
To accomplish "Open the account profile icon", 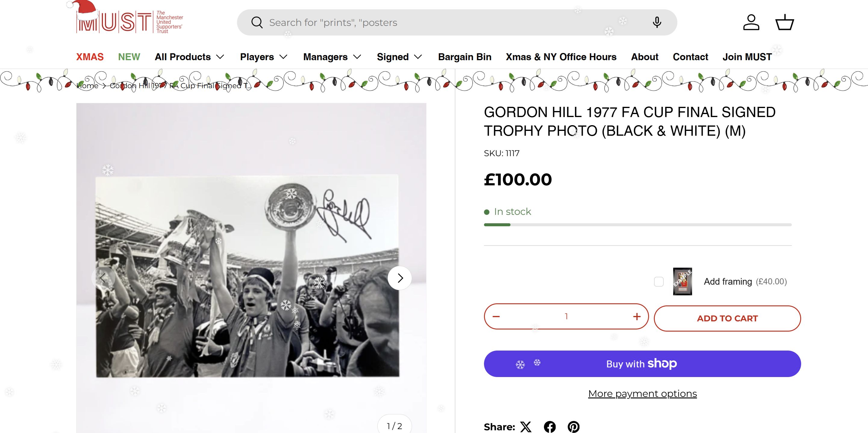I will click(x=751, y=23).
